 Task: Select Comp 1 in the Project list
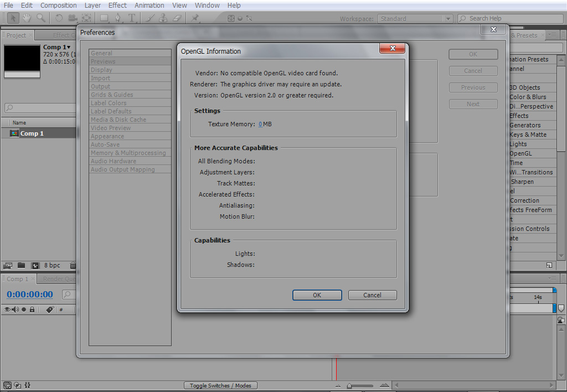pos(39,133)
